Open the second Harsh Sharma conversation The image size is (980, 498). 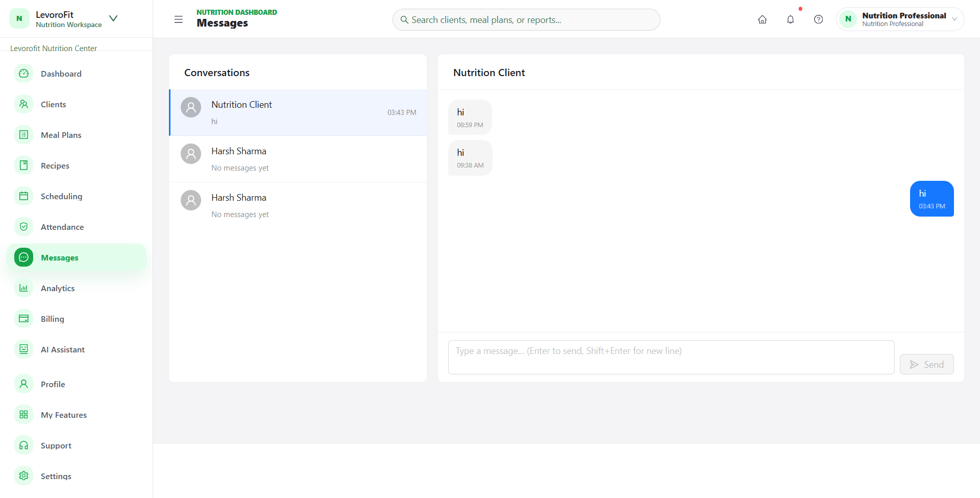pos(298,205)
